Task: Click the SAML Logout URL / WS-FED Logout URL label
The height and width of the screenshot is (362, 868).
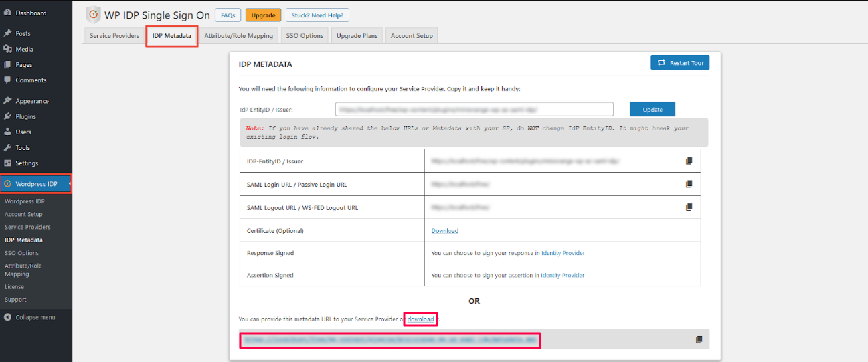Action: 302,208
